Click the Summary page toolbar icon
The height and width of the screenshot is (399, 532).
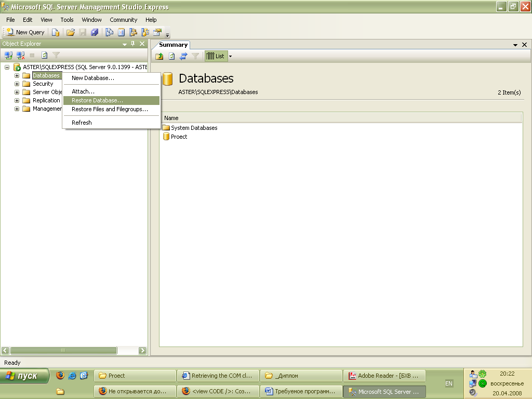(121, 32)
